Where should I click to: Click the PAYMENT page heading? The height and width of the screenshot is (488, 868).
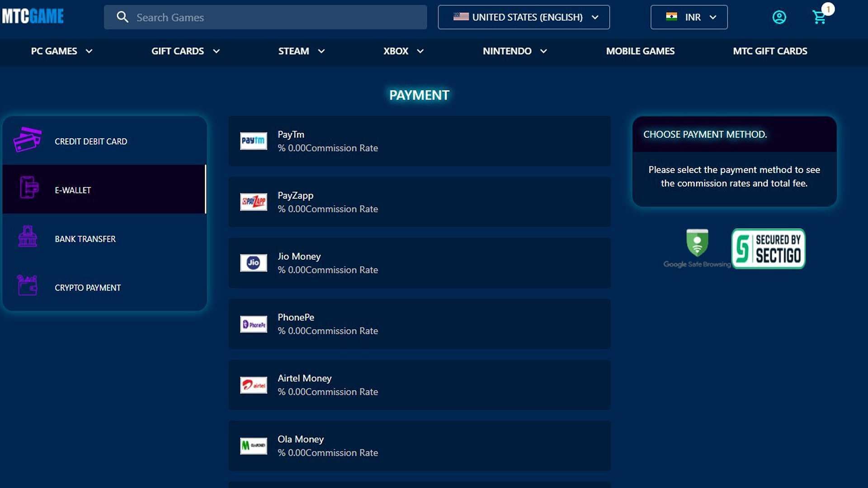(419, 95)
